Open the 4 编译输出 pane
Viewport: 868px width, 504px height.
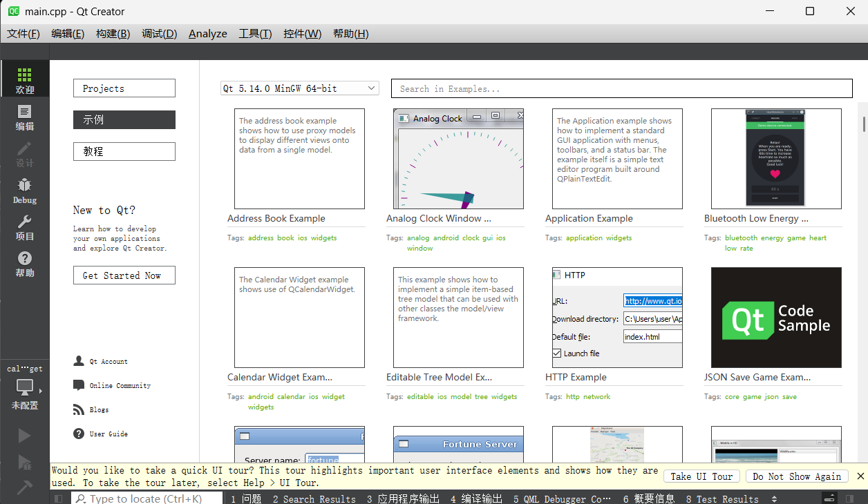tap(476, 498)
